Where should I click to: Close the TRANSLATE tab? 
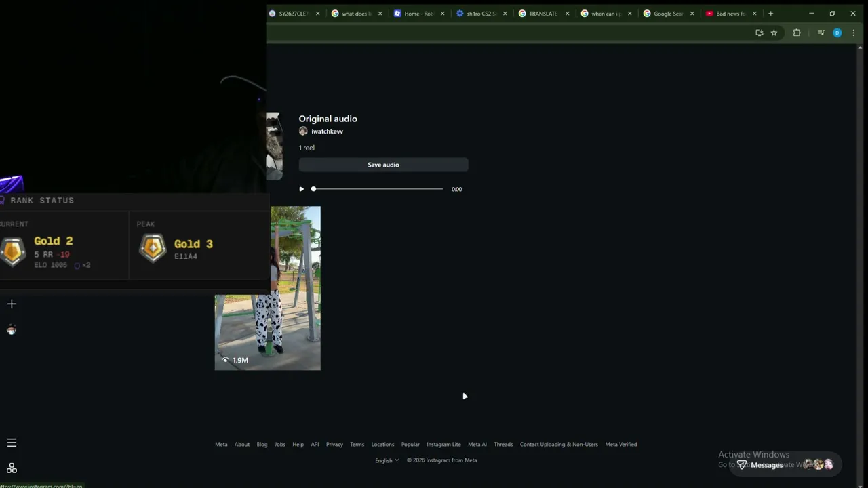pos(567,14)
